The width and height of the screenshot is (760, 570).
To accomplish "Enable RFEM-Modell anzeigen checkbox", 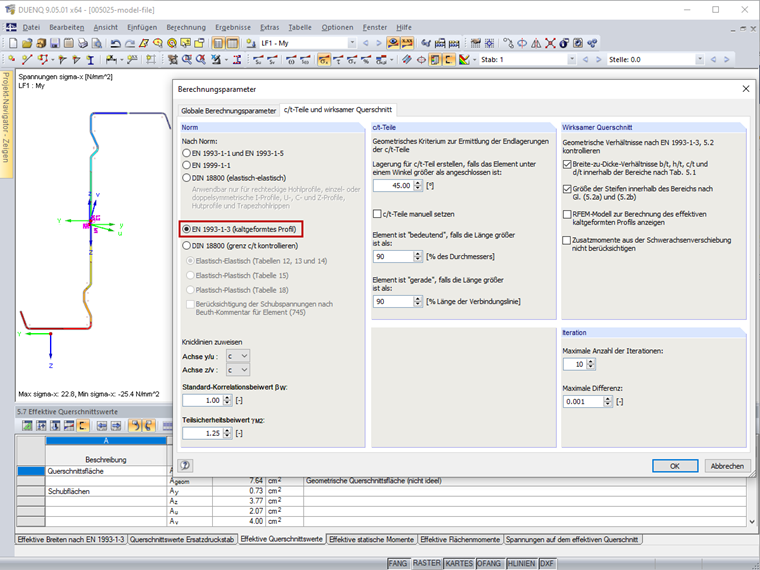I will click(x=567, y=214).
